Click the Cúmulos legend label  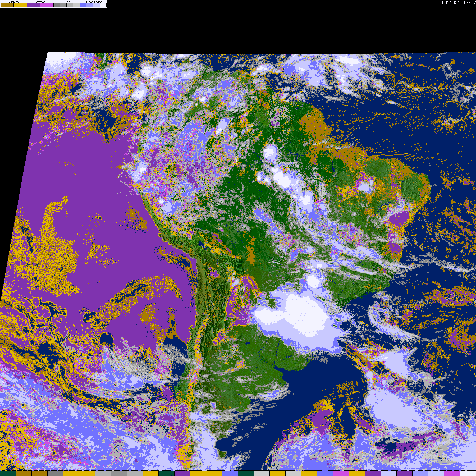[x=13, y=2]
